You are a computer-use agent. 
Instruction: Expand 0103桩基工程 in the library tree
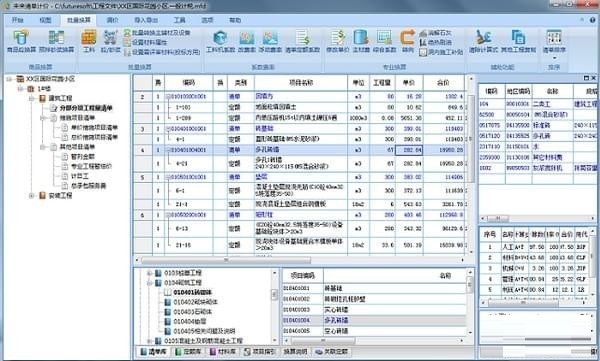[150, 273]
